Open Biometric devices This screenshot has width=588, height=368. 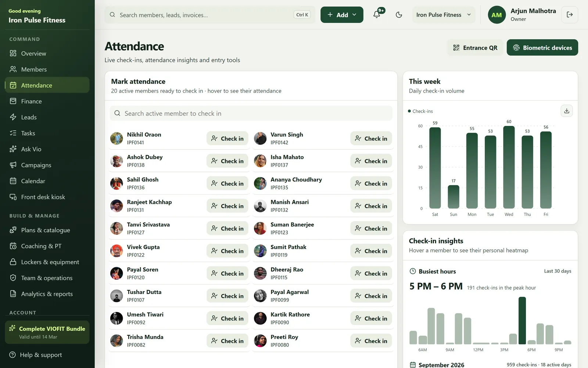tap(542, 48)
